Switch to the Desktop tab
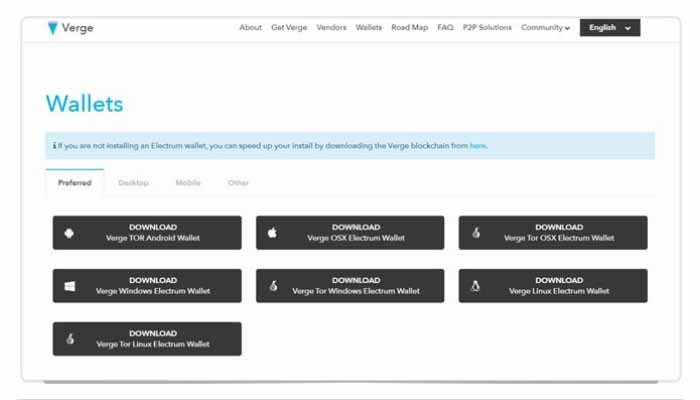Image resolution: width=700 pixels, height=400 pixels. [x=133, y=183]
